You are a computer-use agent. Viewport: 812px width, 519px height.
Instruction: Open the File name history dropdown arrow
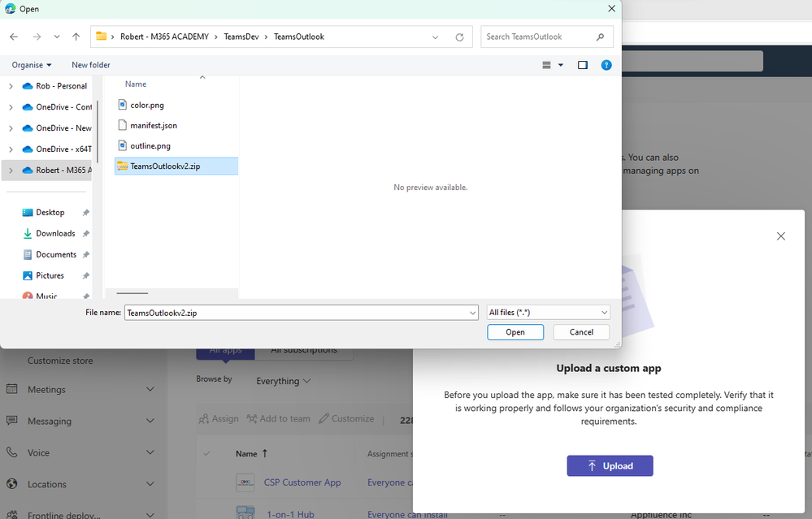pos(472,313)
